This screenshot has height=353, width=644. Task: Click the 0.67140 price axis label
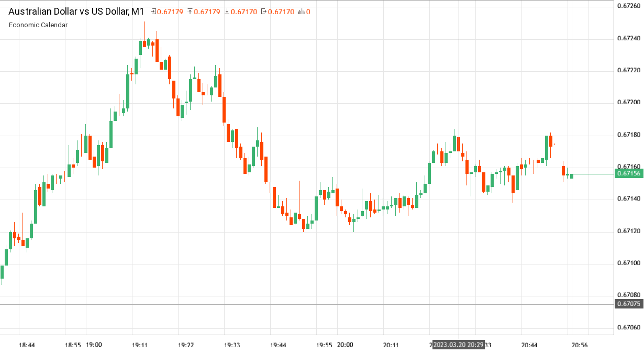point(629,199)
